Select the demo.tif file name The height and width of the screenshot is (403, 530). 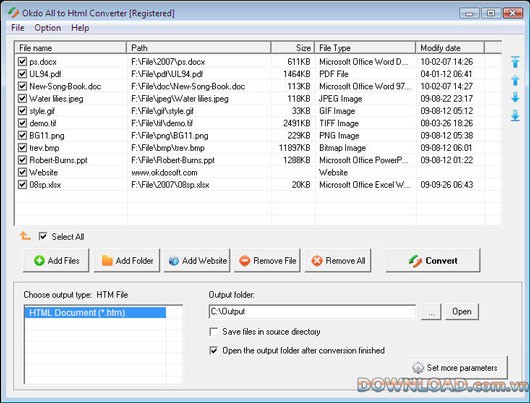tap(43, 123)
